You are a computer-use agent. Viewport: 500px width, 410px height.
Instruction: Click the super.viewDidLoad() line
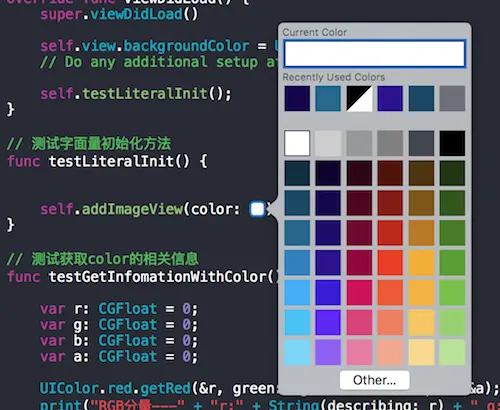point(119,14)
